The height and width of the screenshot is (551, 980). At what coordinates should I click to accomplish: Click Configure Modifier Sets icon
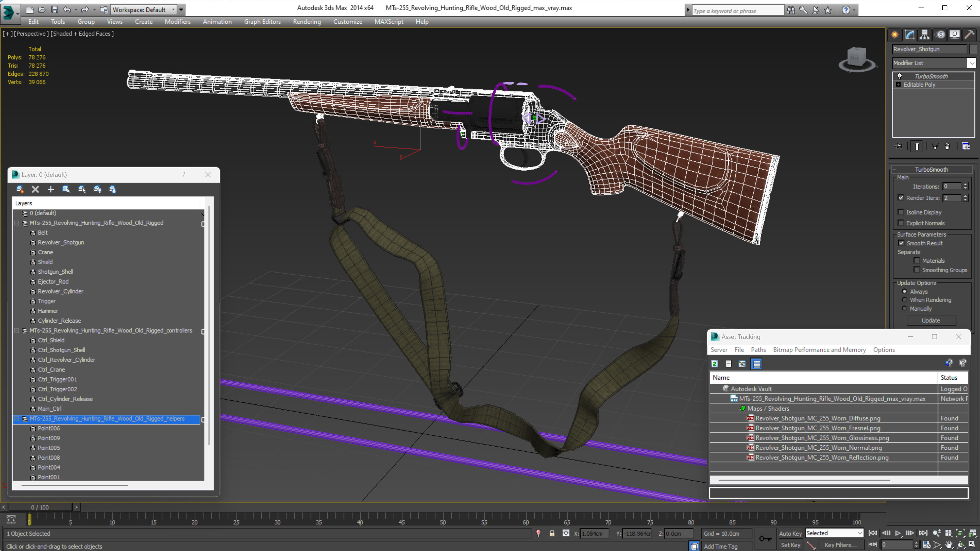pos(966,146)
